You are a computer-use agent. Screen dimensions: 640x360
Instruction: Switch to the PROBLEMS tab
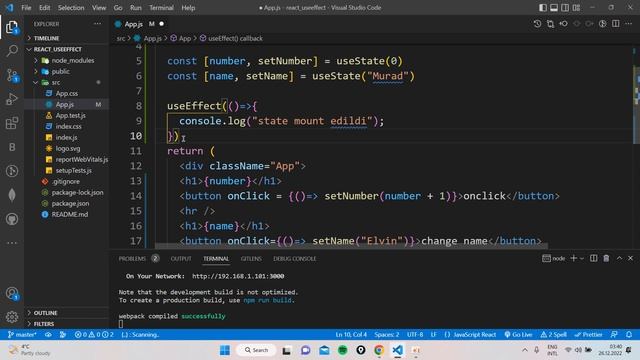(132, 259)
